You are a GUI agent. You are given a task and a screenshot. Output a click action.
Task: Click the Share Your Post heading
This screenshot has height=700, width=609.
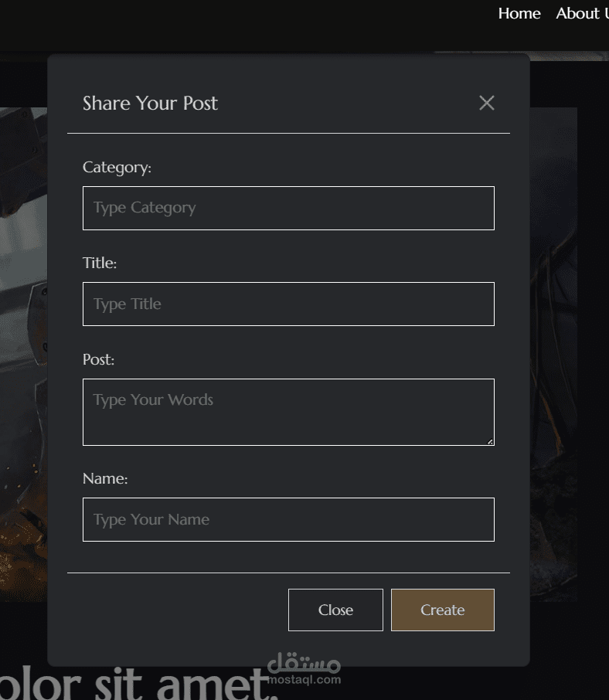[x=150, y=103]
